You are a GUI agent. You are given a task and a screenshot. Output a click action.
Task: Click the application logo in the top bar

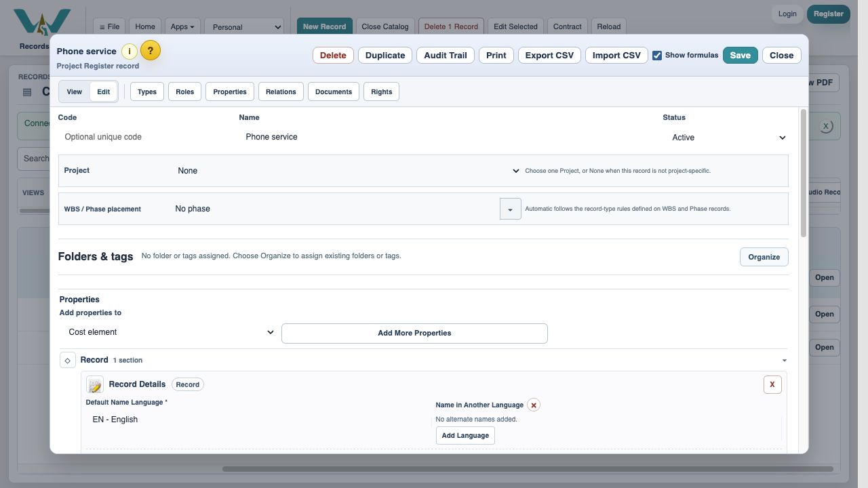coord(42,23)
